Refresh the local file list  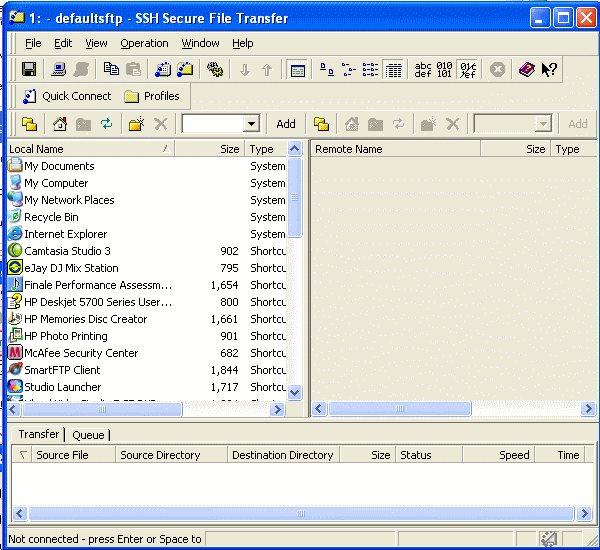tap(106, 124)
